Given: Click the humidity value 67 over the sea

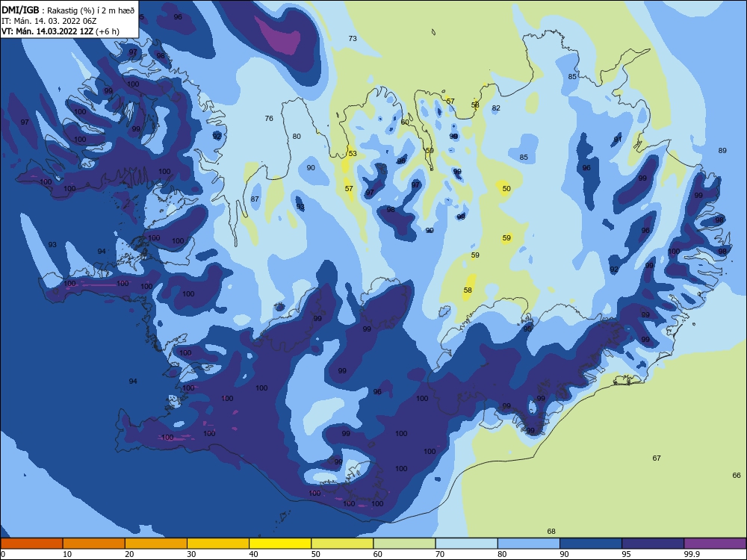Looking at the screenshot, I should pos(657,458).
